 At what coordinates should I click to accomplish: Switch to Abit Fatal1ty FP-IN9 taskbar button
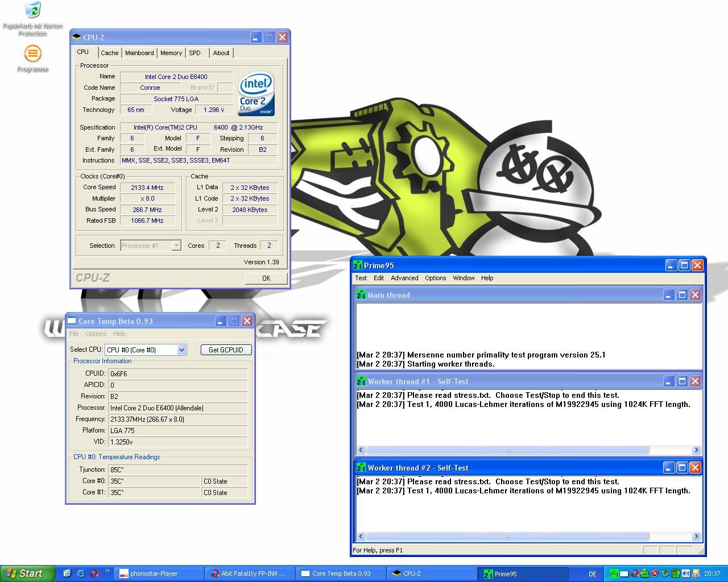[250, 573]
